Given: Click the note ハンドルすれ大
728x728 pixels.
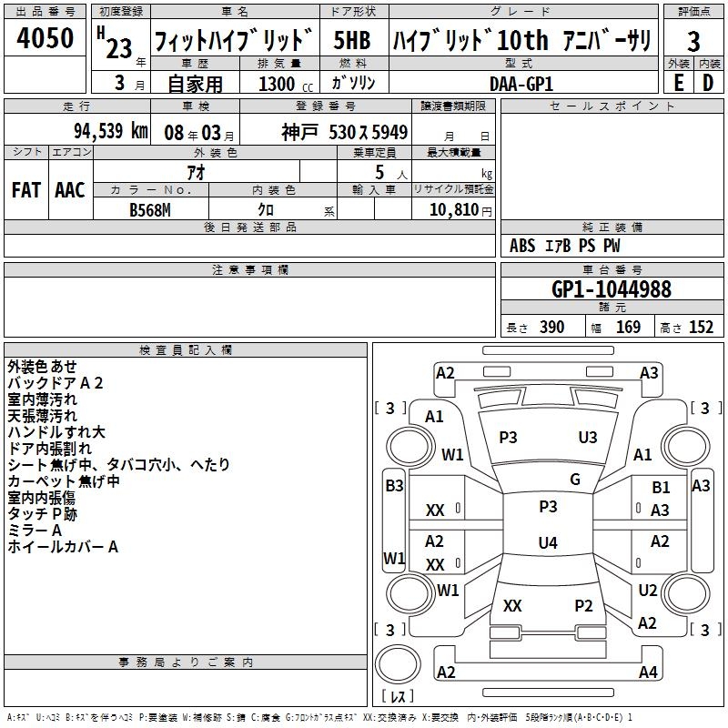Looking at the screenshot, I should [56, 431].
